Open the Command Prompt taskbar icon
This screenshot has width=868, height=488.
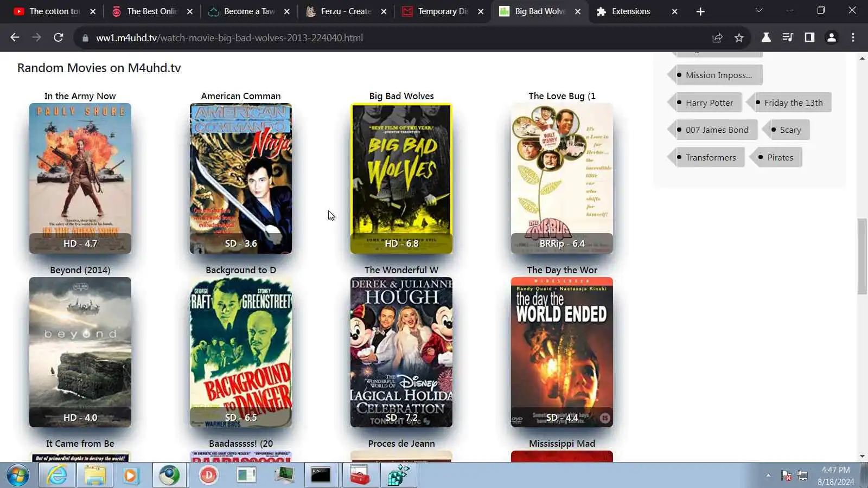coord(321,476)
